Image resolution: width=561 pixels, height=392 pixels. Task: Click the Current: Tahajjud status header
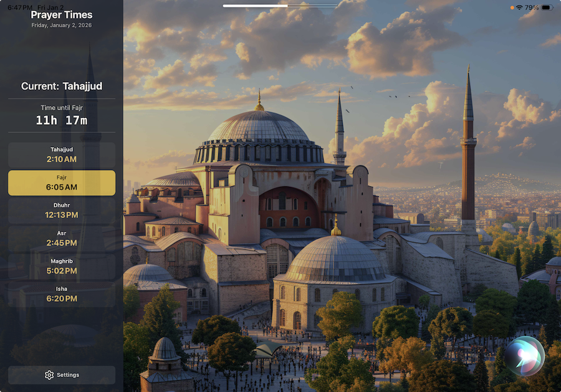(x=60, y=86)
